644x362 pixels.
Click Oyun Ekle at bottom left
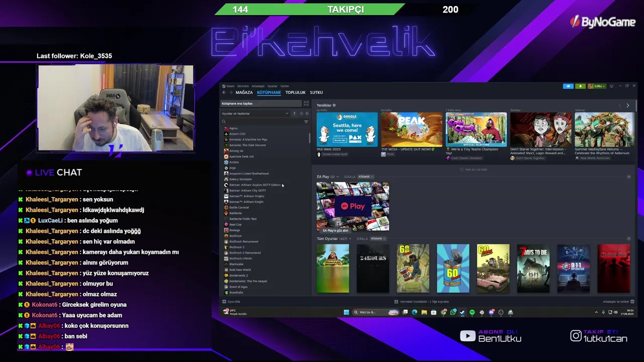(231, 302)
